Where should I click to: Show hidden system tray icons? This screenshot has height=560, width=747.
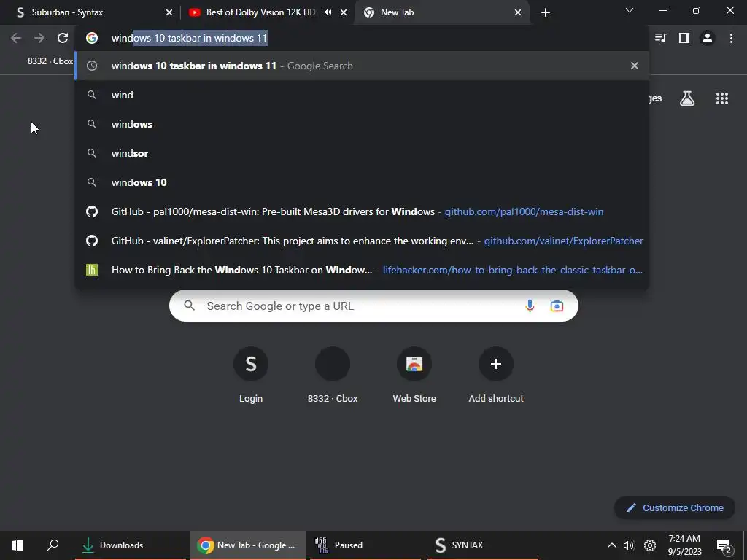(612, 545)
